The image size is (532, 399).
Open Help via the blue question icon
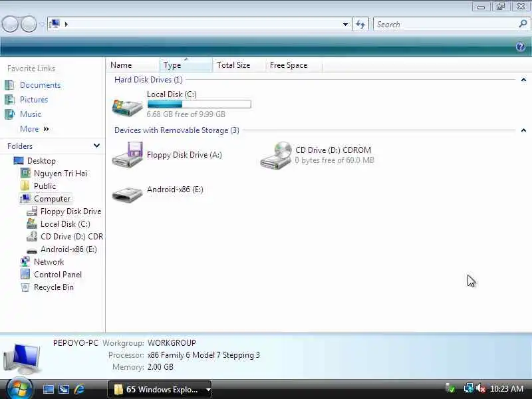(x=521, y=47)
